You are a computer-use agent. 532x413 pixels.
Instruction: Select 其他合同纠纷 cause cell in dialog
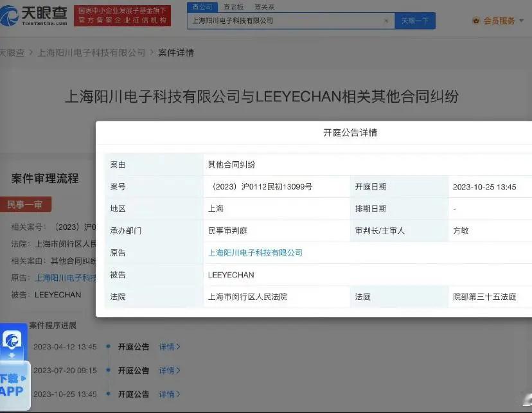pos(231,165)
